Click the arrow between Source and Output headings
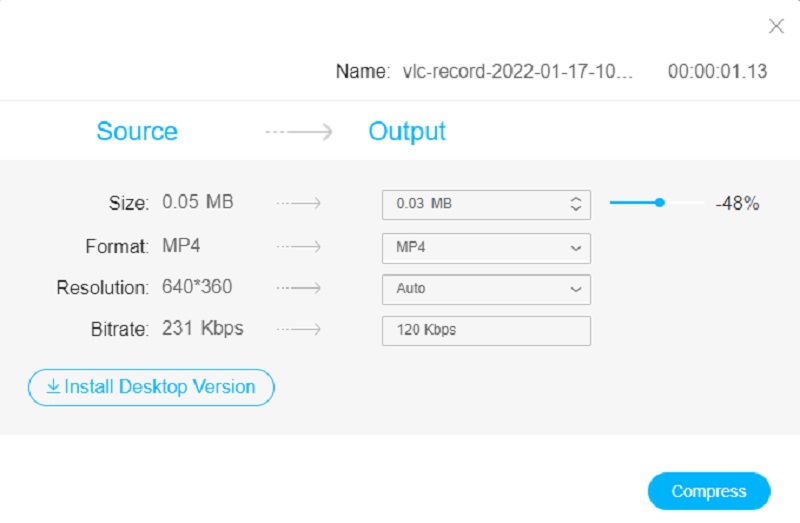Viewport: 800px width, 523px height. [299, 132]
